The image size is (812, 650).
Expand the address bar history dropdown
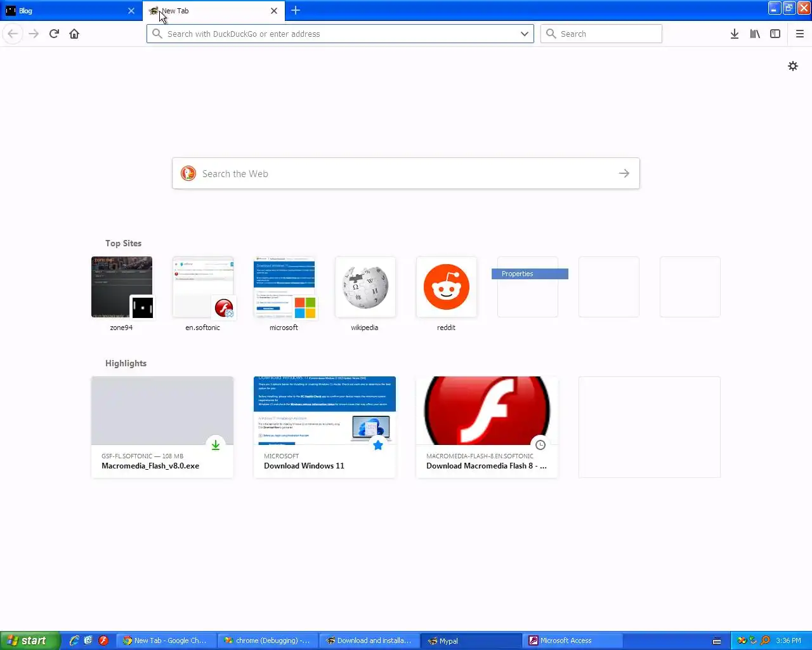tap(525, 34)
